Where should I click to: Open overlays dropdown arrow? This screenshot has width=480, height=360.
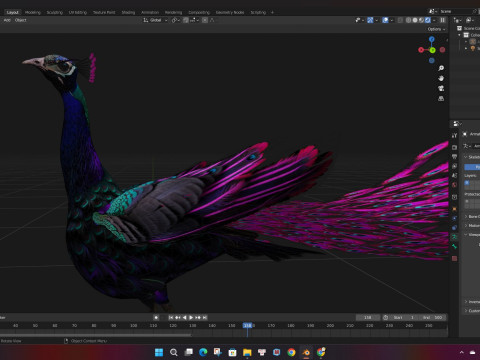tap(391, 20)
